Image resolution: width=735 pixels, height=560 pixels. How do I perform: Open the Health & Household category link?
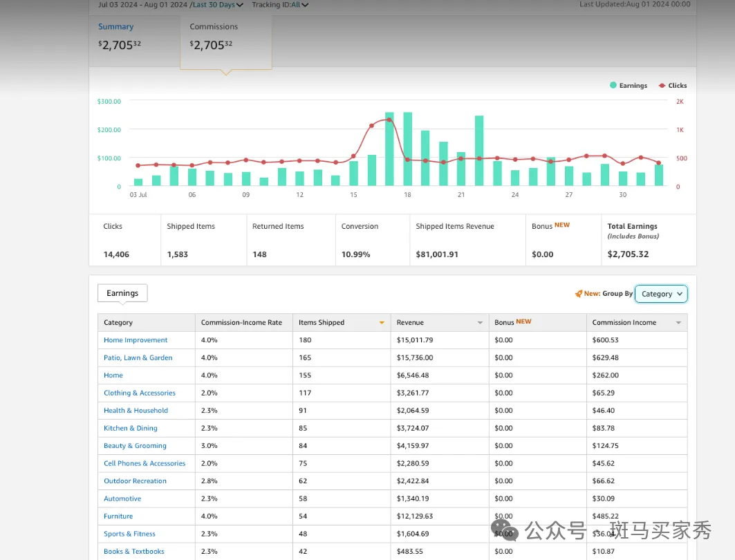[136, 411]
